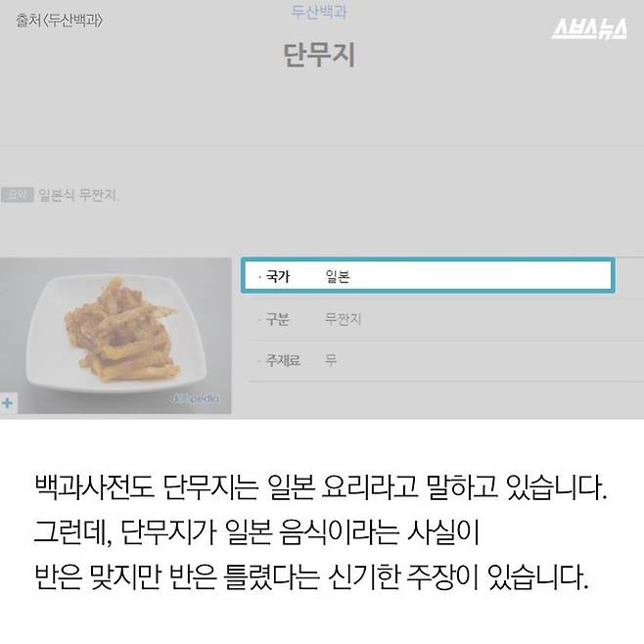Click the highlighted 국가 일본 row
The width and height of the screenshot is (644, 644).
click(x=428, y=276)
